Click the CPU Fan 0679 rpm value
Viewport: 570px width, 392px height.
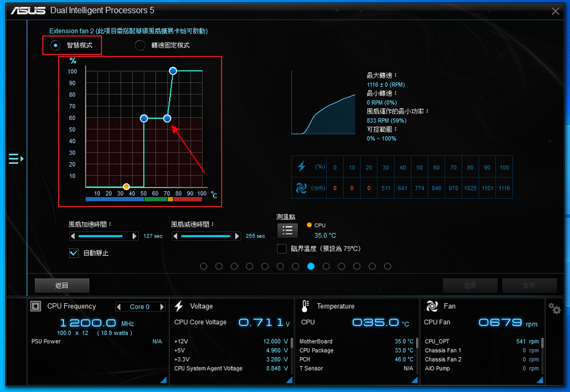500,322
